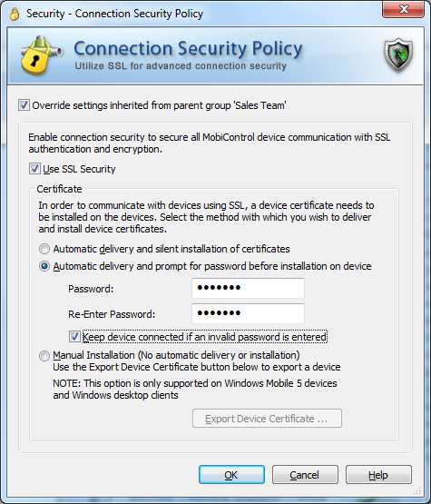The width and height of the screenshot is (431, 504).
Task: Click the Connection Security Policy heading text
Action: (188, 48)
